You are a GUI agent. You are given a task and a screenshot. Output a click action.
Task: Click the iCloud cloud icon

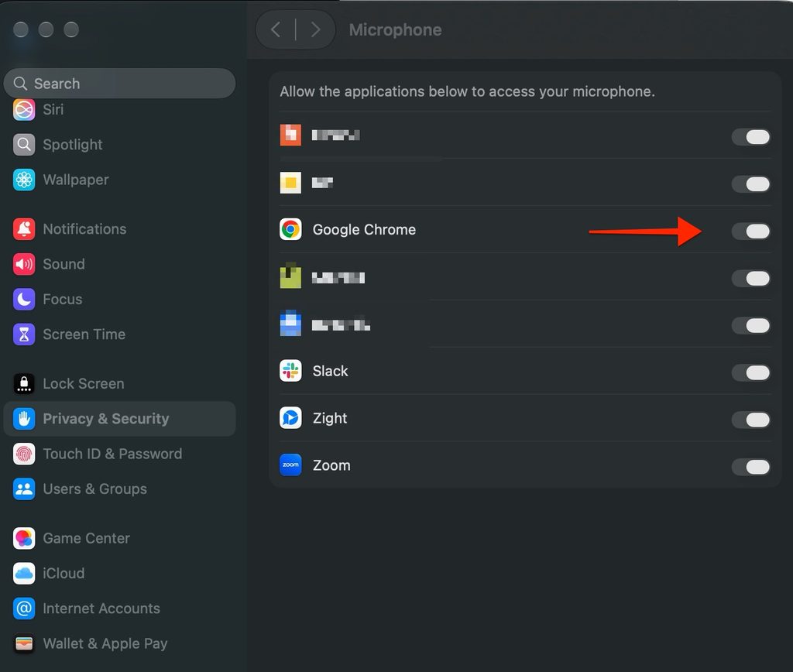click(x=24, y=574)
